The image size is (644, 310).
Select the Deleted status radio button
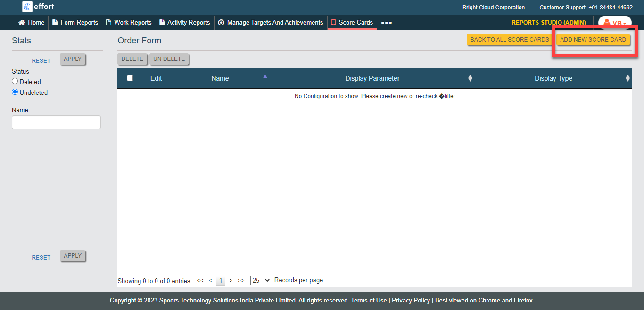coord(15,81)
